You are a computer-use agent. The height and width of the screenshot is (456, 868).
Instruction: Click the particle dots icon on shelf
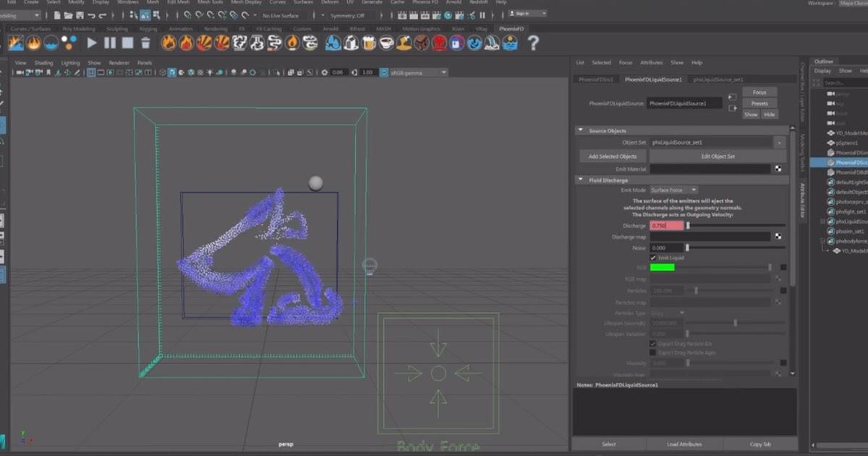tap(69, 43)
